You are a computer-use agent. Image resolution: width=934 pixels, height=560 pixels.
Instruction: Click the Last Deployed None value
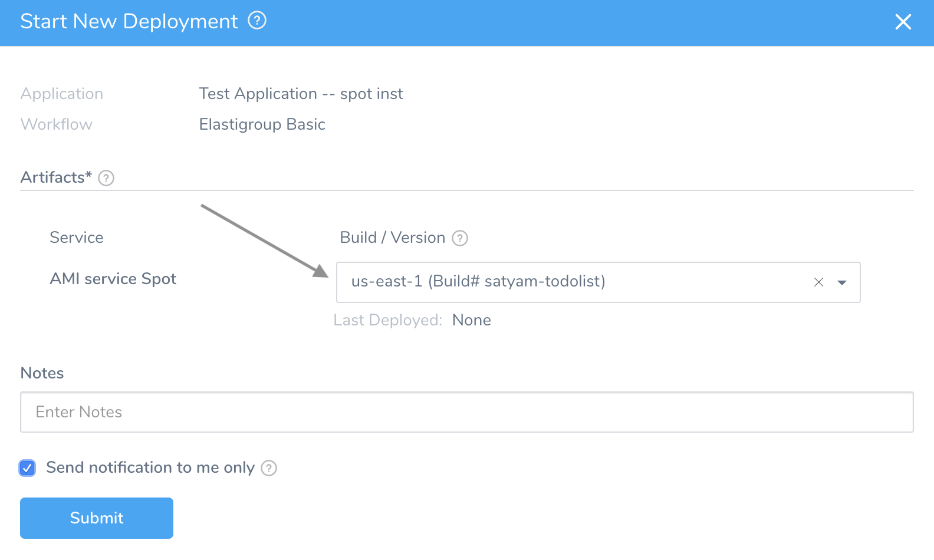(472, 320)
